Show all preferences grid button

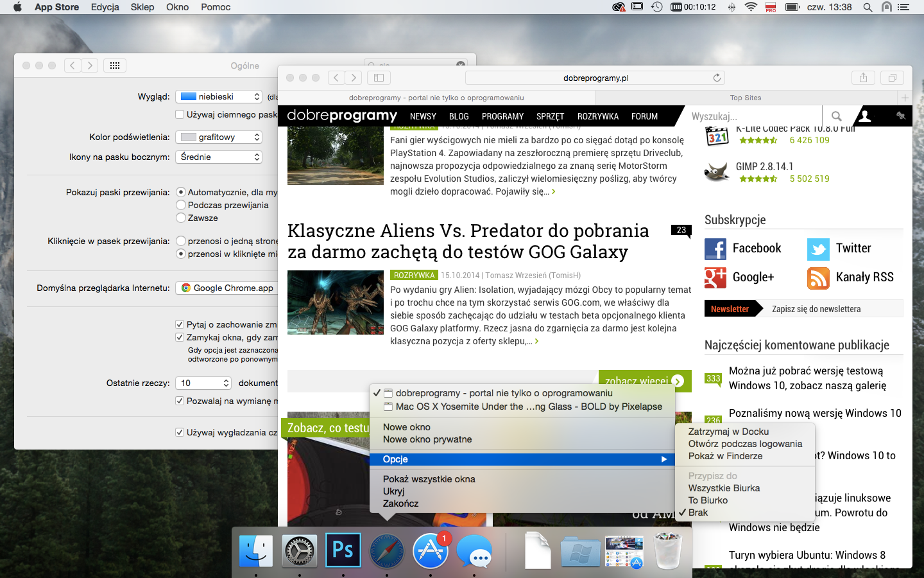click(115, 66)
